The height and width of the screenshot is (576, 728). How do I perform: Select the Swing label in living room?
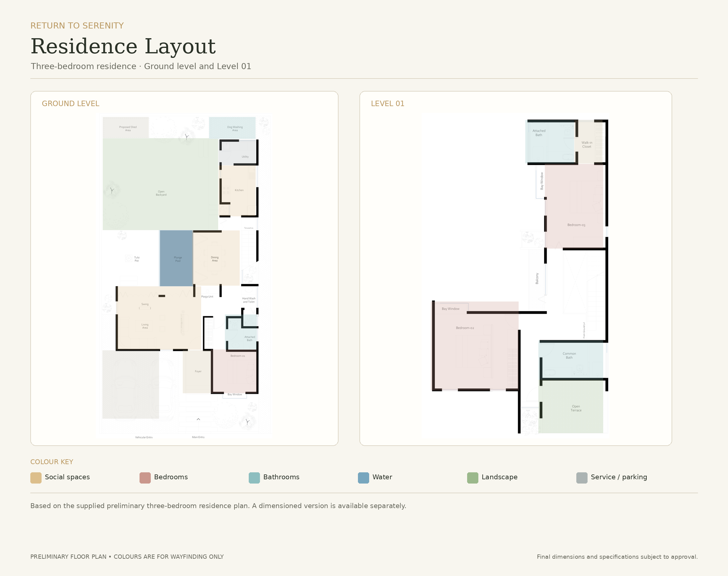click(x=145, y=304)
